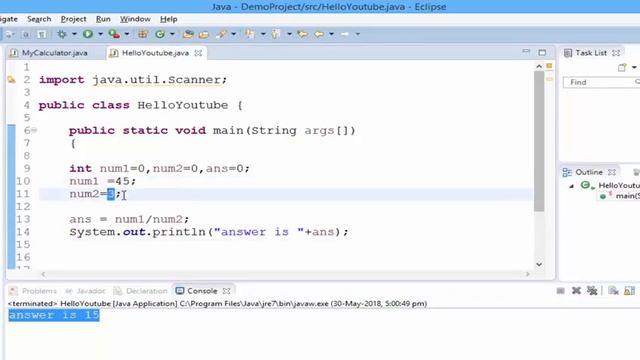Viewport: 640px width, 360px height.
Task: Click the Forward navigation arrow icon
Action: (345, 34)
